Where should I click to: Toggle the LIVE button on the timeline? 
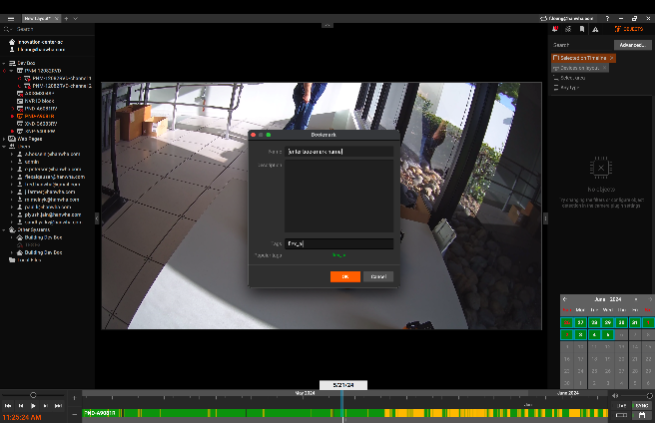pos(622,405)
